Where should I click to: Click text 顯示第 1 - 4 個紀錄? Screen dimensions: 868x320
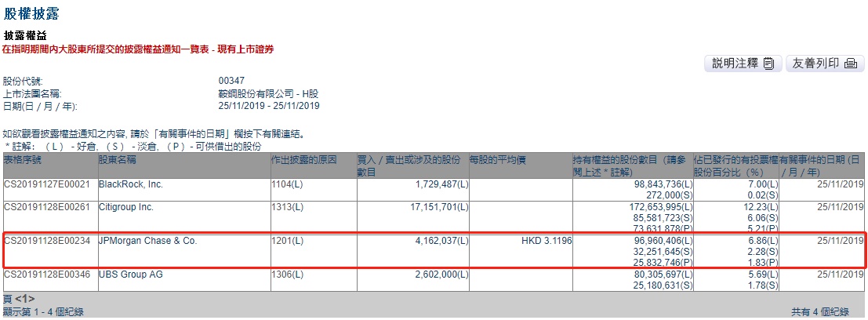click(x=44, y=312)
